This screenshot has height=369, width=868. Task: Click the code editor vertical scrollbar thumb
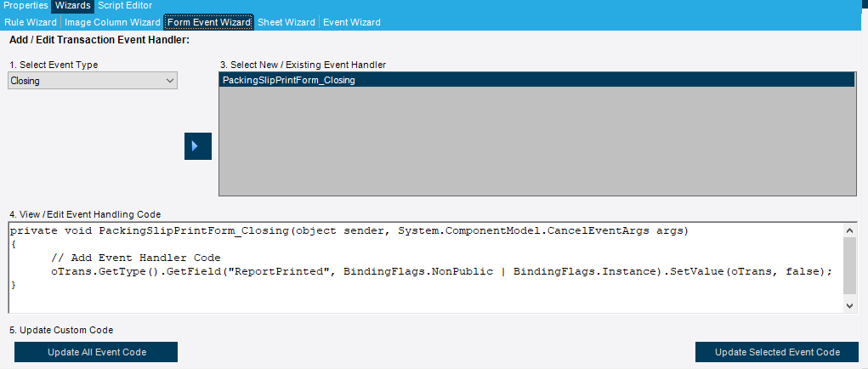coord(849,265)
